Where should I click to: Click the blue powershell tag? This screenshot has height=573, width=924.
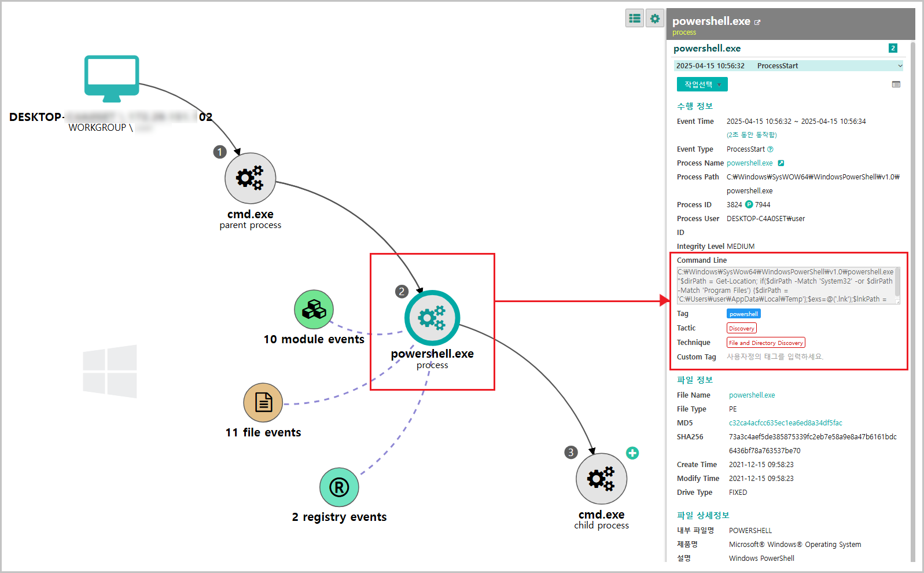743,314
